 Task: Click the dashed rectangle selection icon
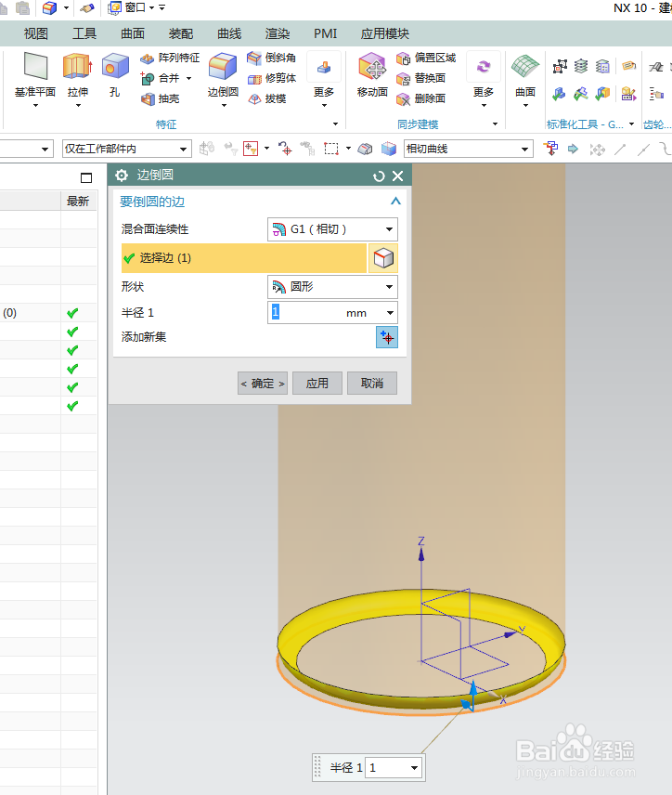coord(331,149)
